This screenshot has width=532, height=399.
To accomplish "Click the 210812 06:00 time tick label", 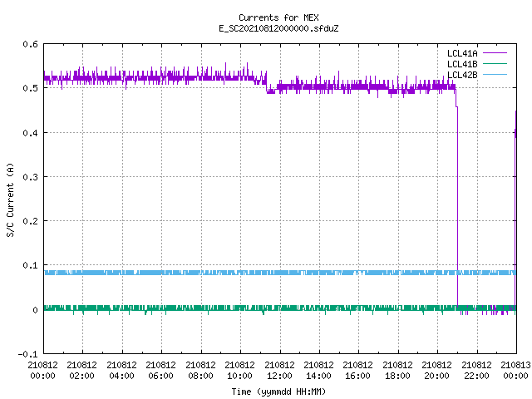I will [x=160, y=370].
